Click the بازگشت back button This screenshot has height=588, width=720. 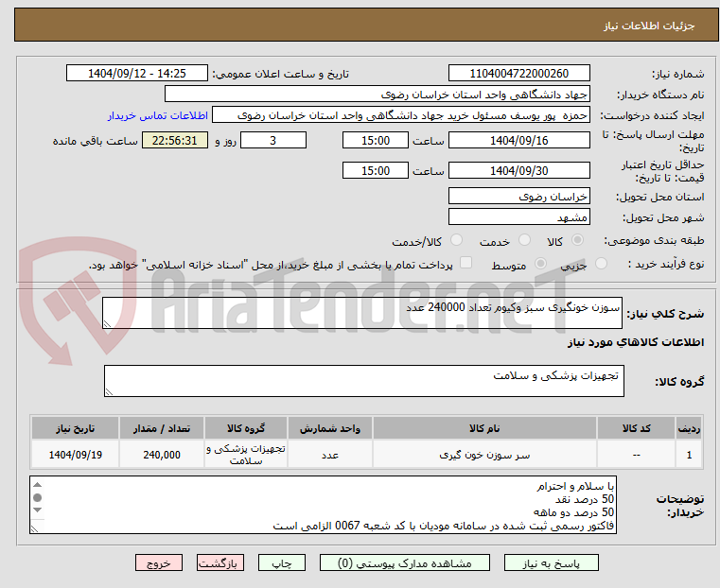click(220, 562)
